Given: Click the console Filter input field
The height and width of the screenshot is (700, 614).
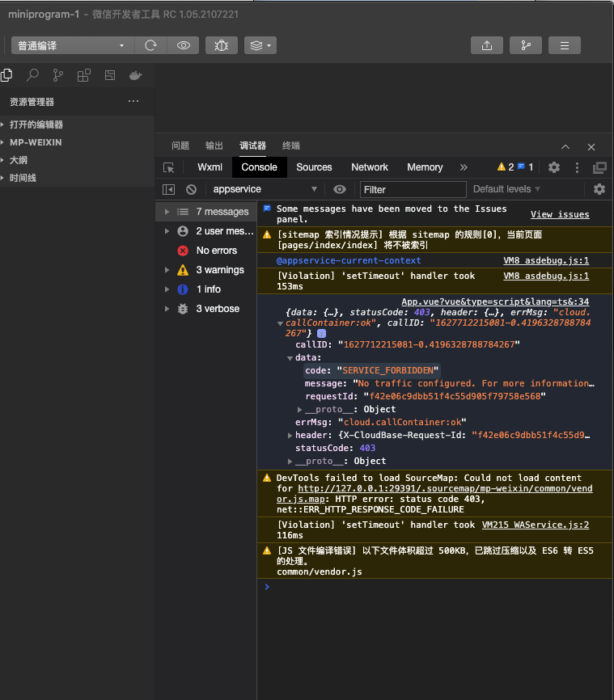Looking at the screenshot, I should pyautogui.click(x=413, y=189).
